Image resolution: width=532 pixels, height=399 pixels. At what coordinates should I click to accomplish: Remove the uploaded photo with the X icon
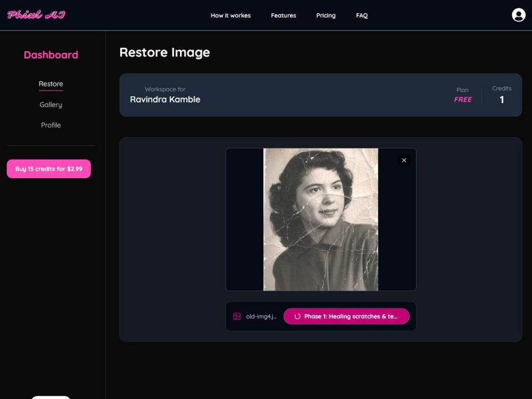(404, 161)
